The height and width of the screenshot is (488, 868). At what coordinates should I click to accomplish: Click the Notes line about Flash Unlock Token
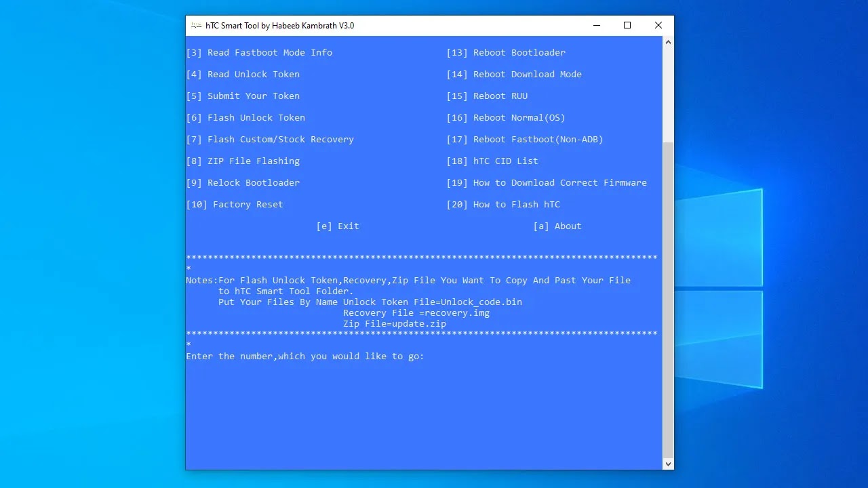pyautogui.click(x=408, y=281)
